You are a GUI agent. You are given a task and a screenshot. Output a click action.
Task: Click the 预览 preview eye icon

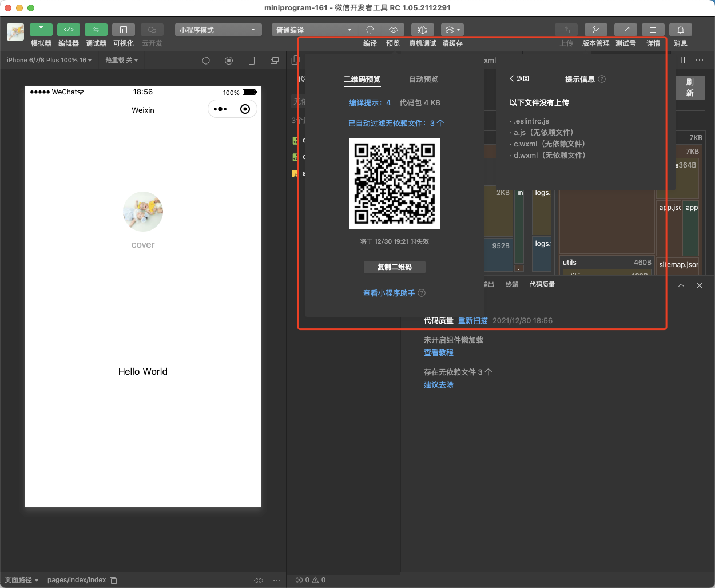[x=394, y=30]
